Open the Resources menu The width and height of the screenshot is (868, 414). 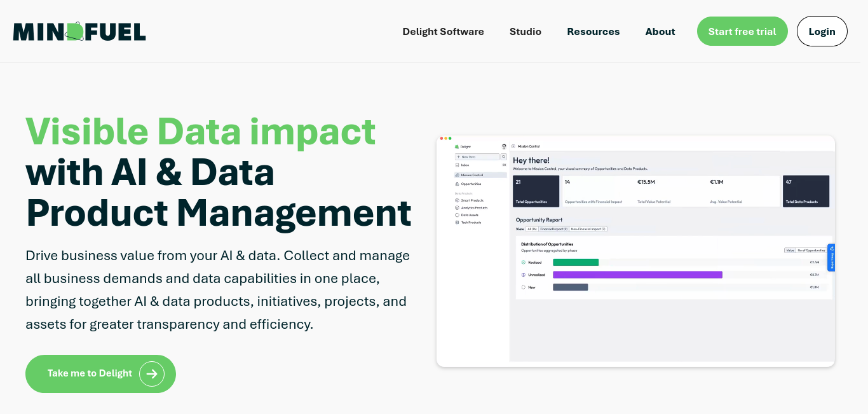tap(593, 32)
